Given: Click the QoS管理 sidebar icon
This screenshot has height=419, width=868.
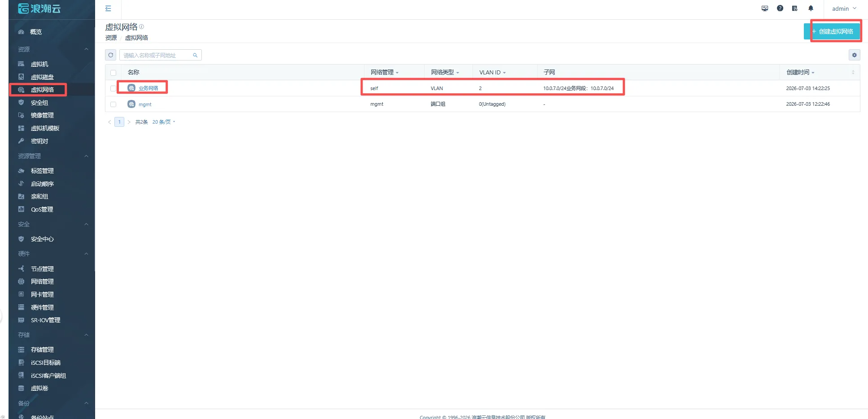Looking at the screenshot, I should tap(21, 209).
